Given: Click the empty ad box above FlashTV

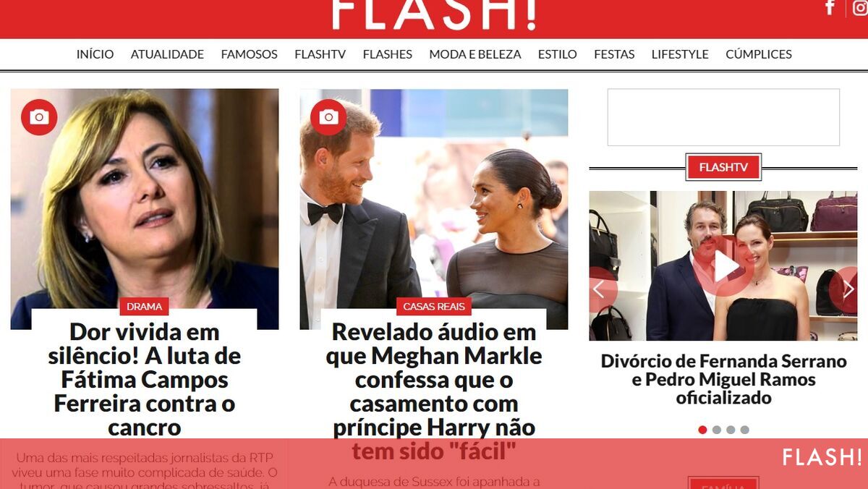Looking at the screenshot, I should 723,117.
